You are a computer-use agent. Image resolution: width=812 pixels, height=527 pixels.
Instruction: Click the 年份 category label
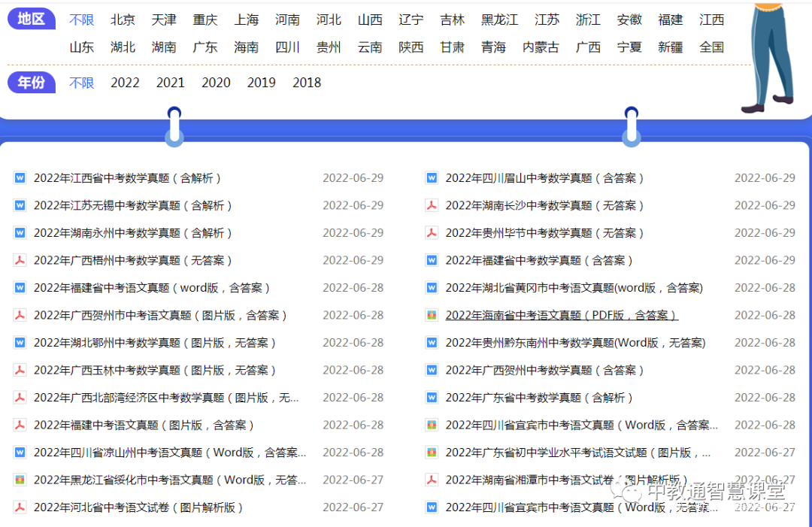(32, 82)
